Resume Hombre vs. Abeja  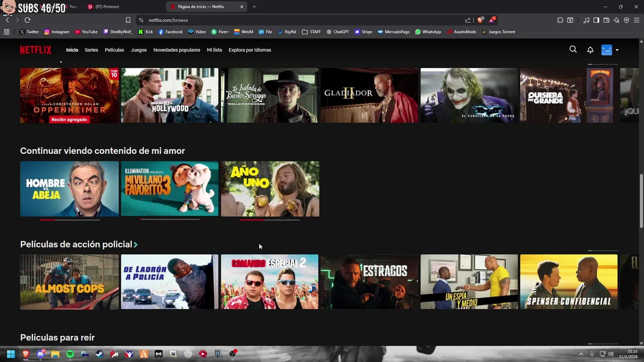[69, 189]
